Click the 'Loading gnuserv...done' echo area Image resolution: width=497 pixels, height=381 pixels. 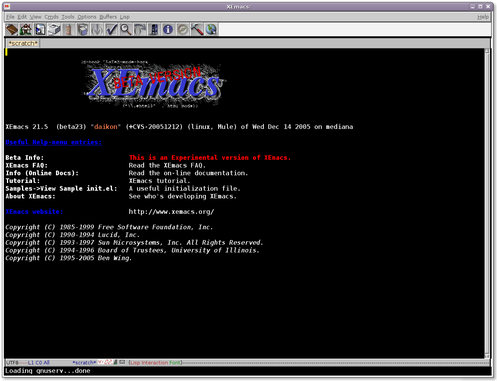[x=48, y=371]
